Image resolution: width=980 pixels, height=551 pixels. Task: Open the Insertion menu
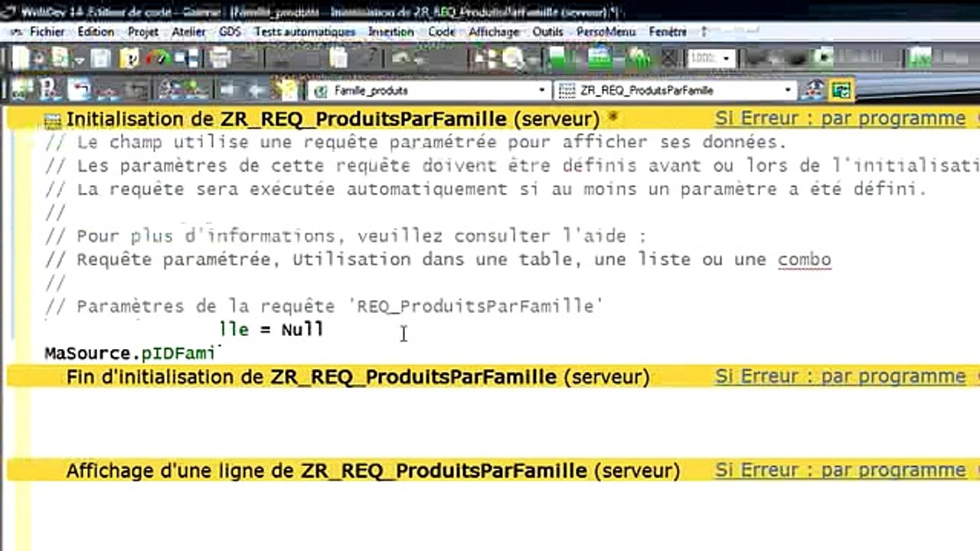[x=391, y=32]
